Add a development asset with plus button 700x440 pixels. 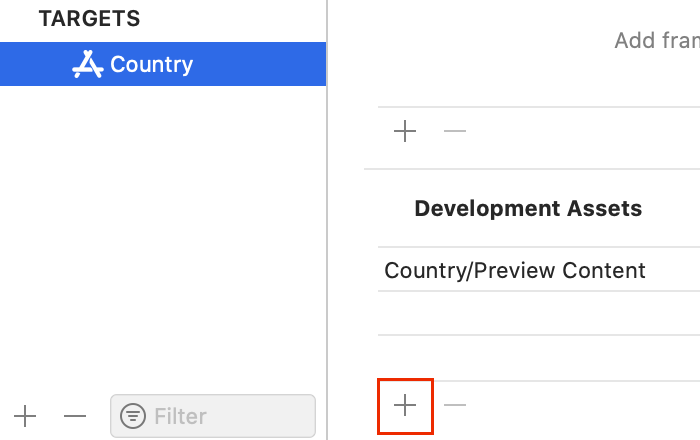(405, 405)
